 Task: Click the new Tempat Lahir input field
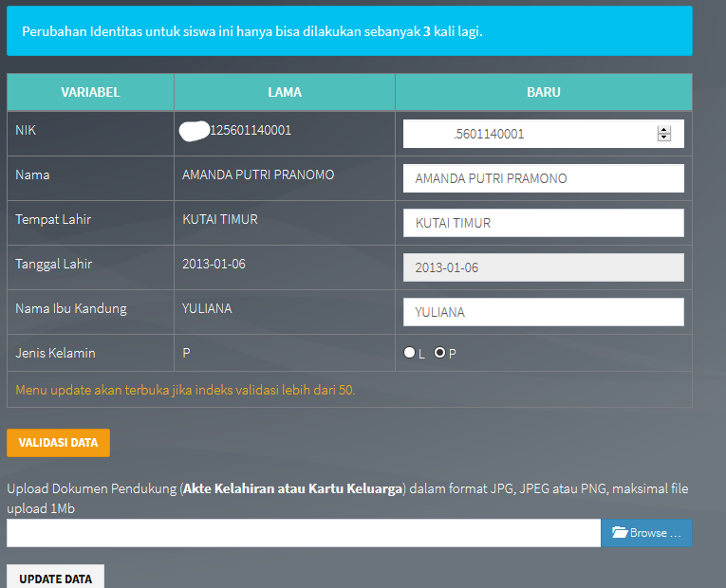544,223
